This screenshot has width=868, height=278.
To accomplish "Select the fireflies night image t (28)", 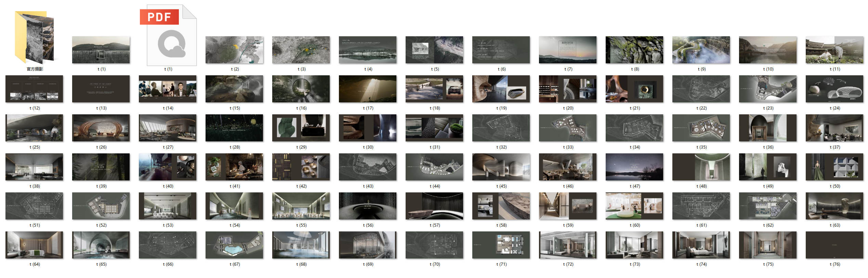I will coord(234,128).
